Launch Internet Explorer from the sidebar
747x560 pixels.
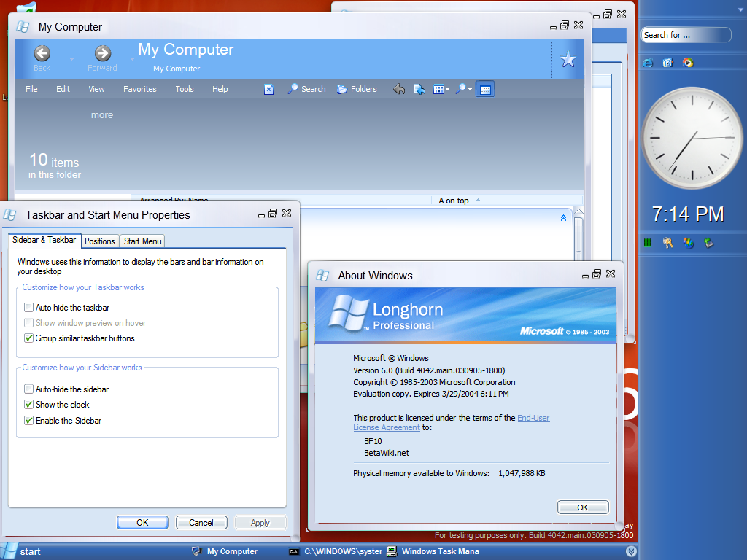(x=648, y=63)
